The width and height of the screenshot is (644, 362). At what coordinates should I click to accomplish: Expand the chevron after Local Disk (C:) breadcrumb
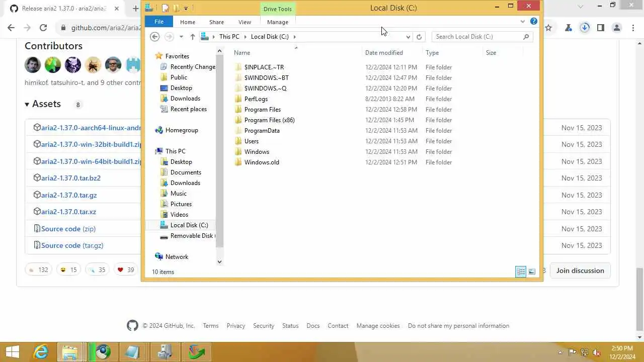294,37
